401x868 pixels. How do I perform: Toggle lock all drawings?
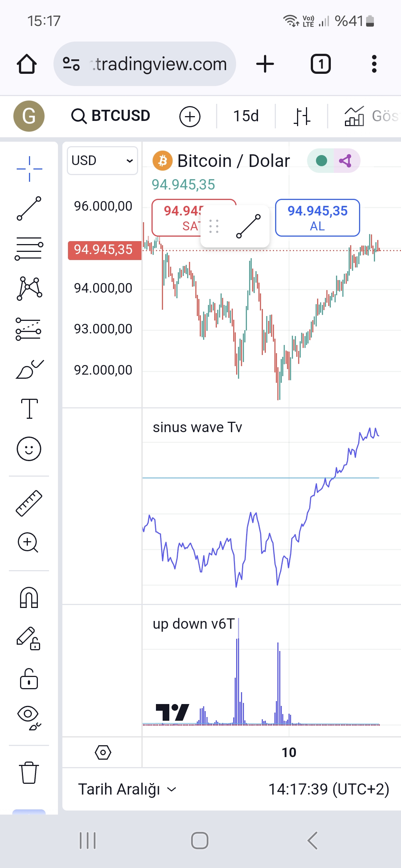[x=29, y=679]
